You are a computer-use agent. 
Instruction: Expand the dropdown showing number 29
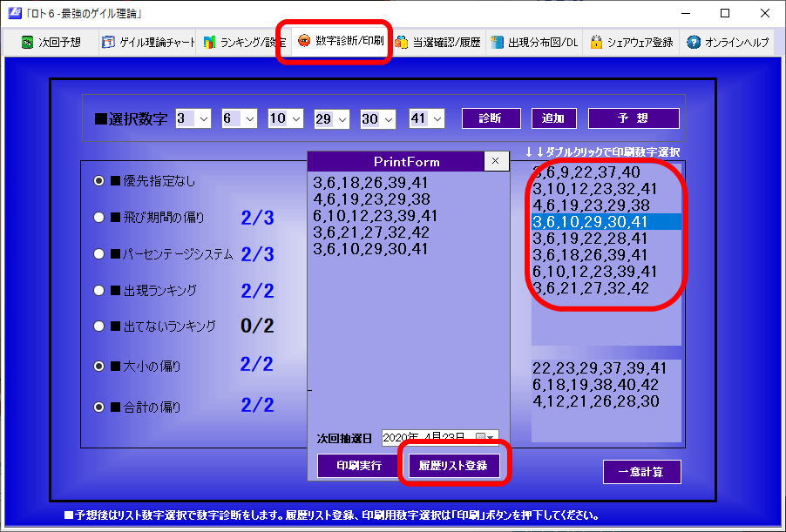click(x=342, y=118)
